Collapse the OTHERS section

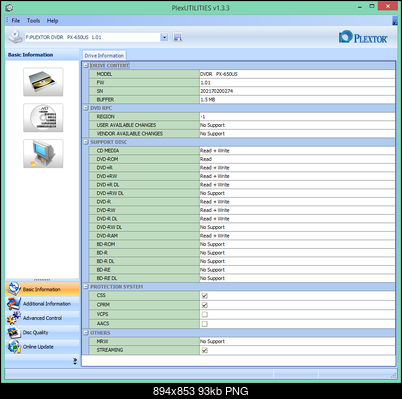point(86,333)
